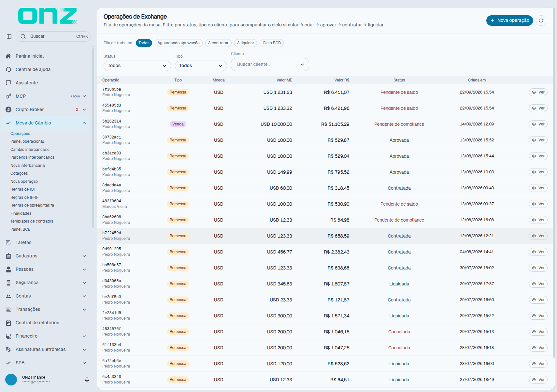Expand the Financeiro section chevron

tap(84, 336)
